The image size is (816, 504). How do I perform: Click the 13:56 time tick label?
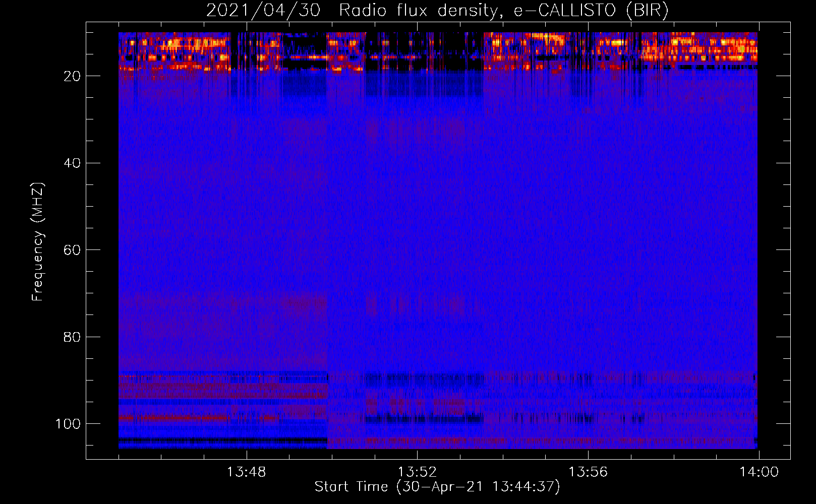[x=588, y=472]
